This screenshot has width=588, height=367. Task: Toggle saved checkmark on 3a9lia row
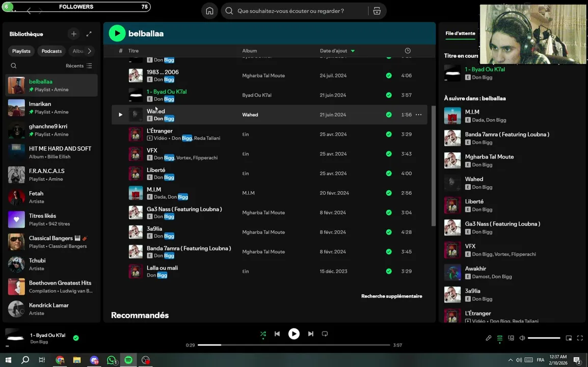point(389,232)
